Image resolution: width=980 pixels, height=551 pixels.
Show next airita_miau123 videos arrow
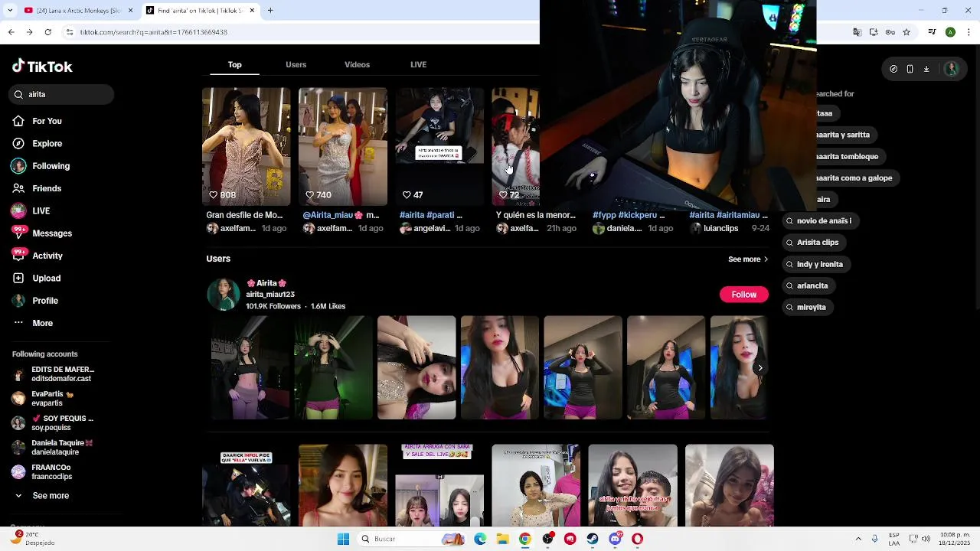759,368
